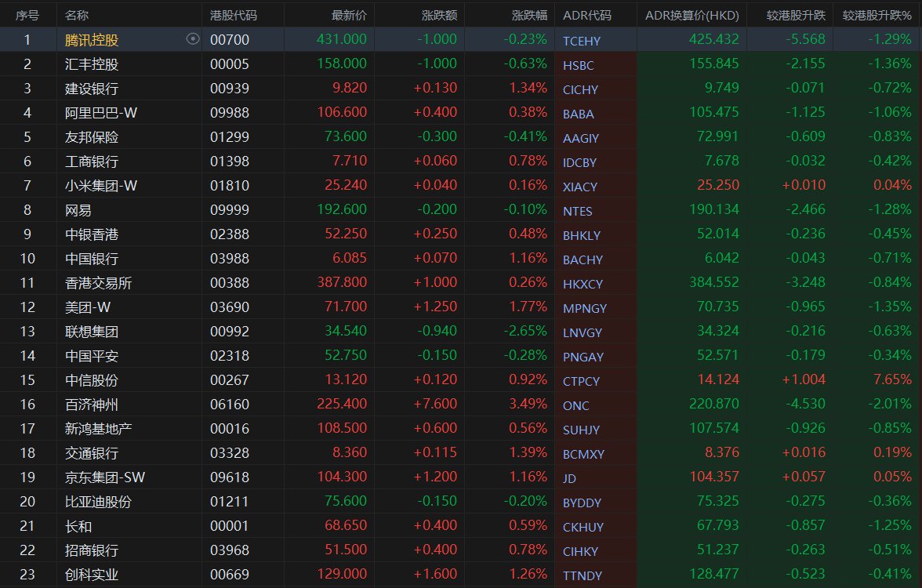The image size is (922, 588).
Task: Select the 百济神州 stock name
Action: tap(92, 405)
